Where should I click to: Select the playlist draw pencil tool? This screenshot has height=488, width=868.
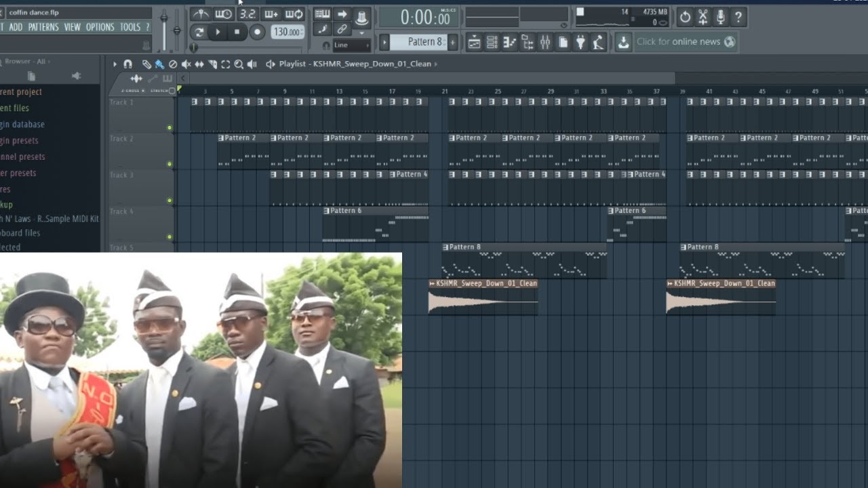pos(146,64)
